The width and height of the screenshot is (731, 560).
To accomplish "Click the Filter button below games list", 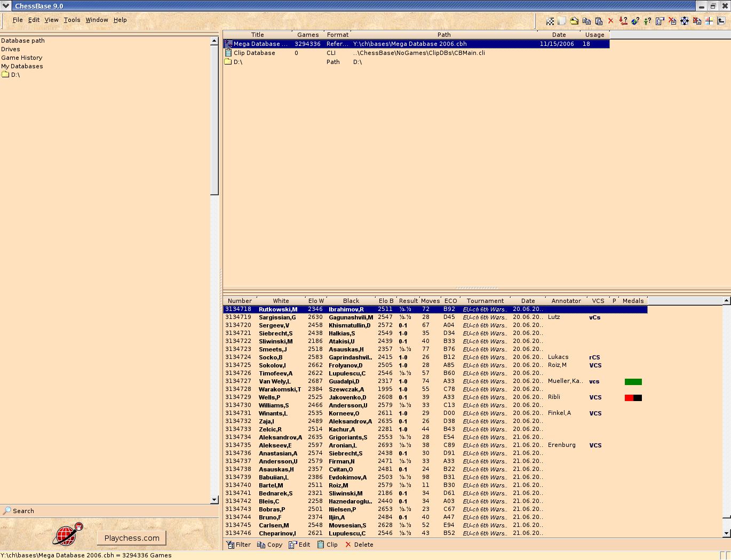I will (x=239, y=545).
